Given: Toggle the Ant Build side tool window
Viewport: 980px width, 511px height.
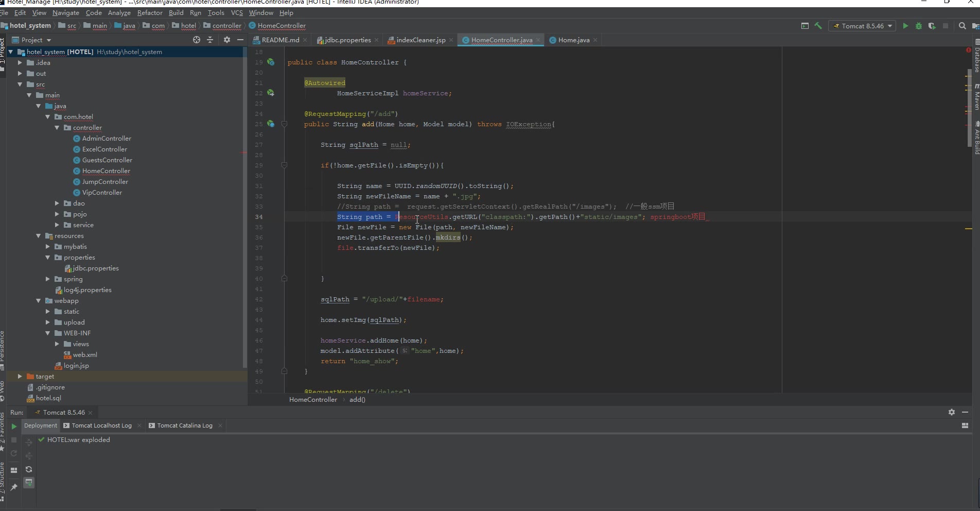Looking at the screenshot, I should point(976,138).
